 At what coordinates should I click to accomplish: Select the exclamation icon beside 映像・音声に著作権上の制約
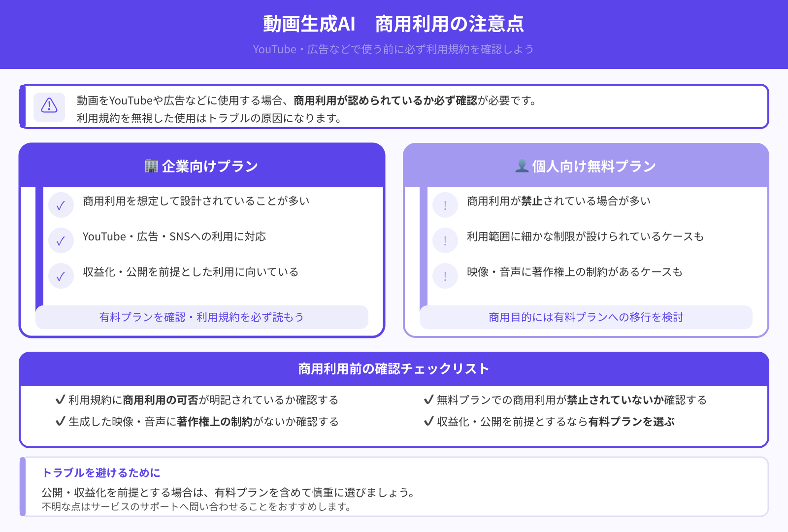445,276
